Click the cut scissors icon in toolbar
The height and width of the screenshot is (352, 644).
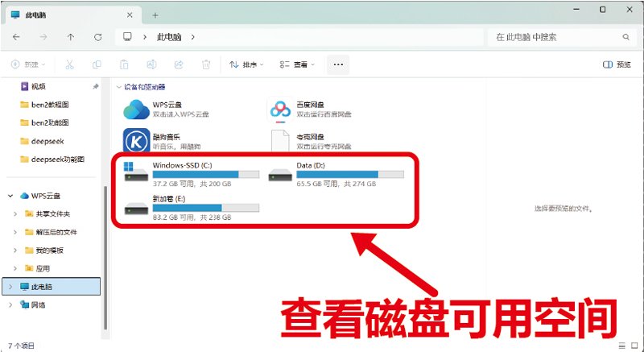70,64
